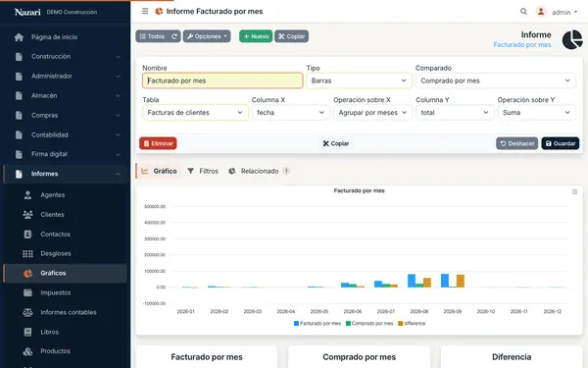Click the orange difference bar for 2026-09
The height and width of the screenshot is (368, 588).
coord(461,281)
